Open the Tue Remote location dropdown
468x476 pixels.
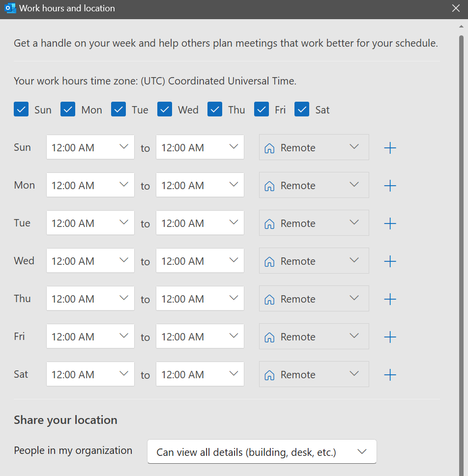[314, 223]
